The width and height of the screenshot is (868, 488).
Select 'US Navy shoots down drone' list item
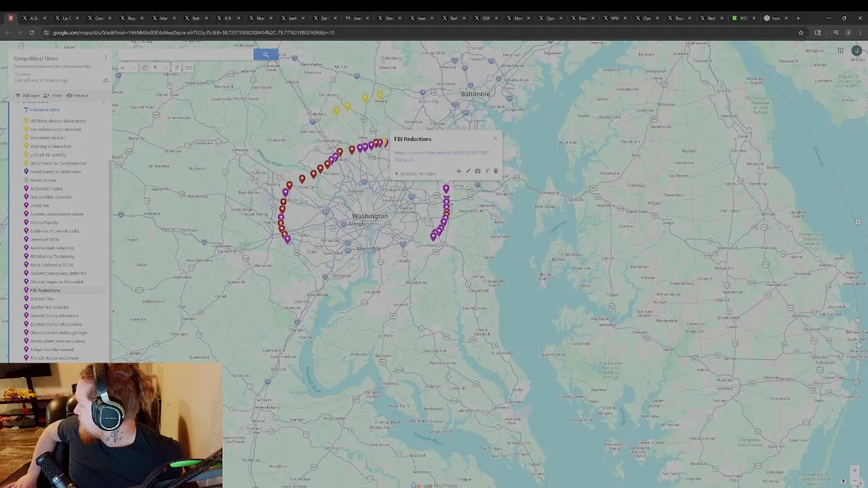58,121
